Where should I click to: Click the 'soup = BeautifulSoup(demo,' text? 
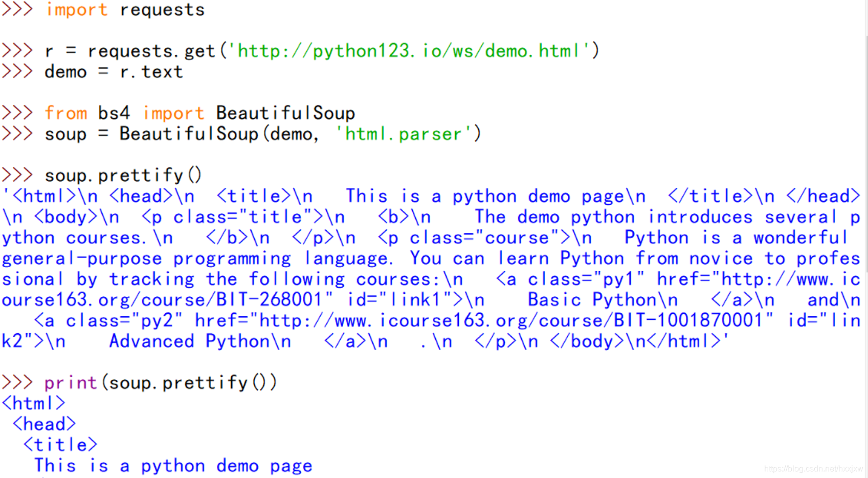[182, 134]
